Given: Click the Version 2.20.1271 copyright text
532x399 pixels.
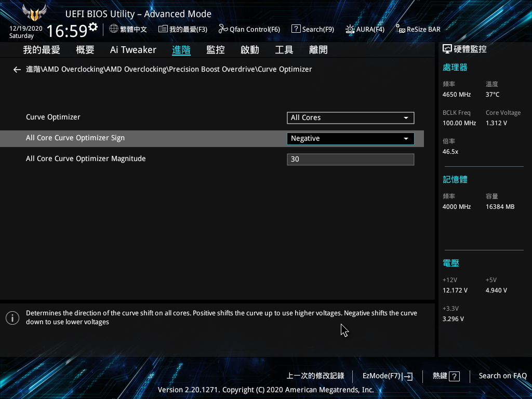Looking at the screenshot, I should 265,390.
